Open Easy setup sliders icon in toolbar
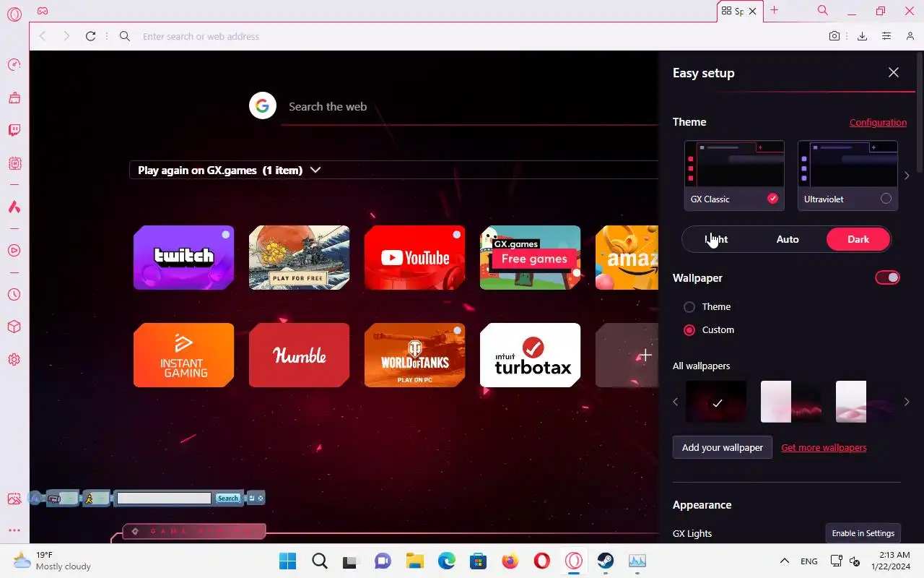This screenshot has width=924, height=578. click(886, 36)
